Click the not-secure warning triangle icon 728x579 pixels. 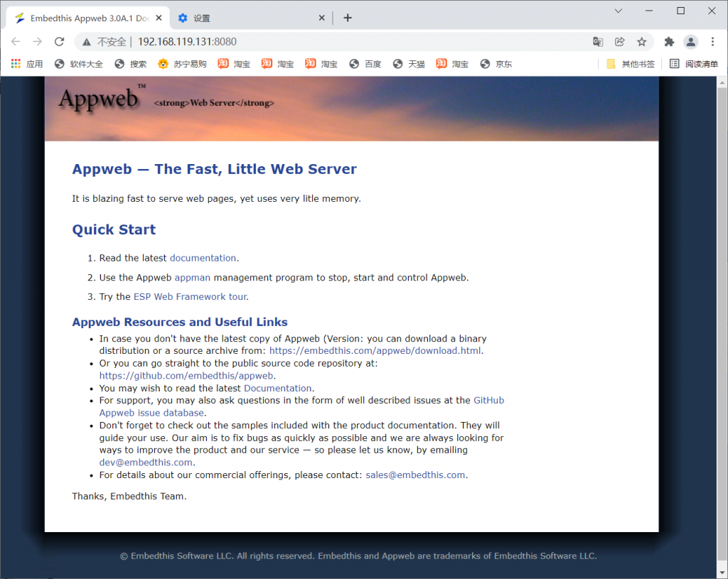pyautogui.click(x=87, y=42)
